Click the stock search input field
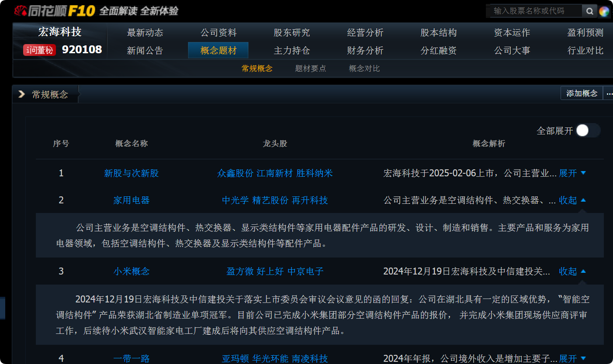 coord(536,11)
